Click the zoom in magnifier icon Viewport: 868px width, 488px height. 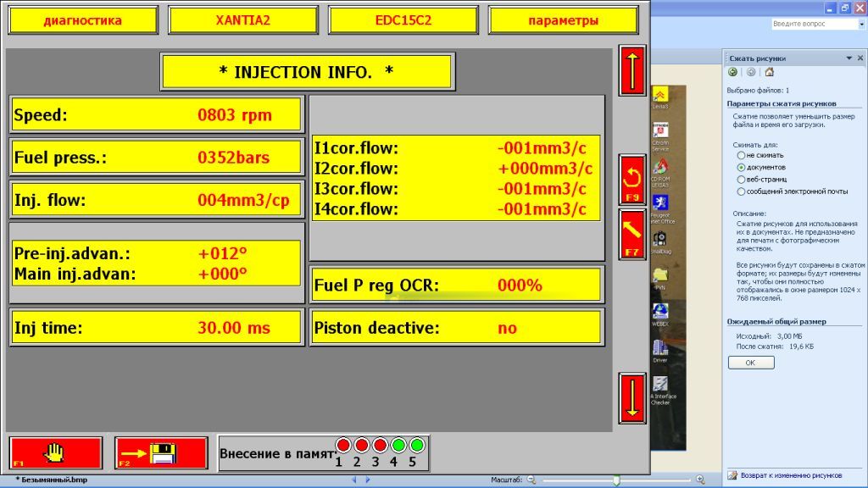[x=700, y=480]
